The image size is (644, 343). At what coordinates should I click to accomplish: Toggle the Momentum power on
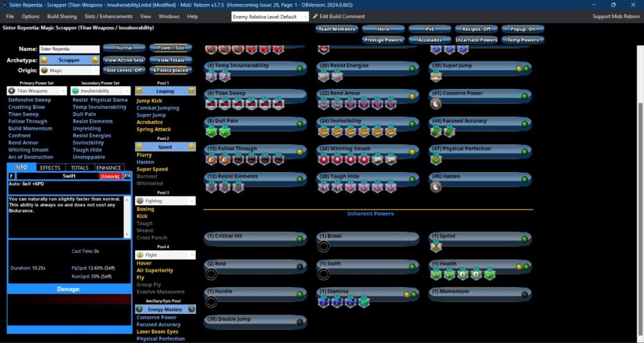click(525, 294)
